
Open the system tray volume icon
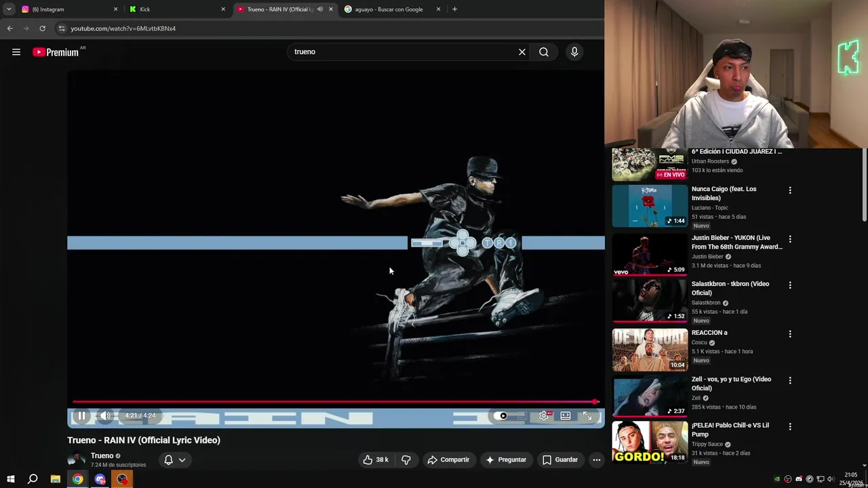[831, 479]
